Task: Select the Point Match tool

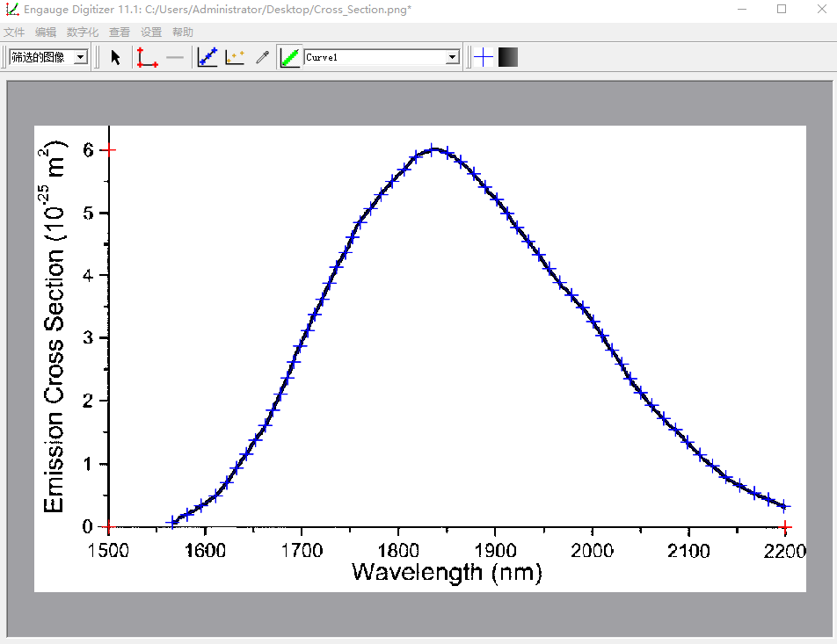Action: pyautogui.click(x=235, y=57)
